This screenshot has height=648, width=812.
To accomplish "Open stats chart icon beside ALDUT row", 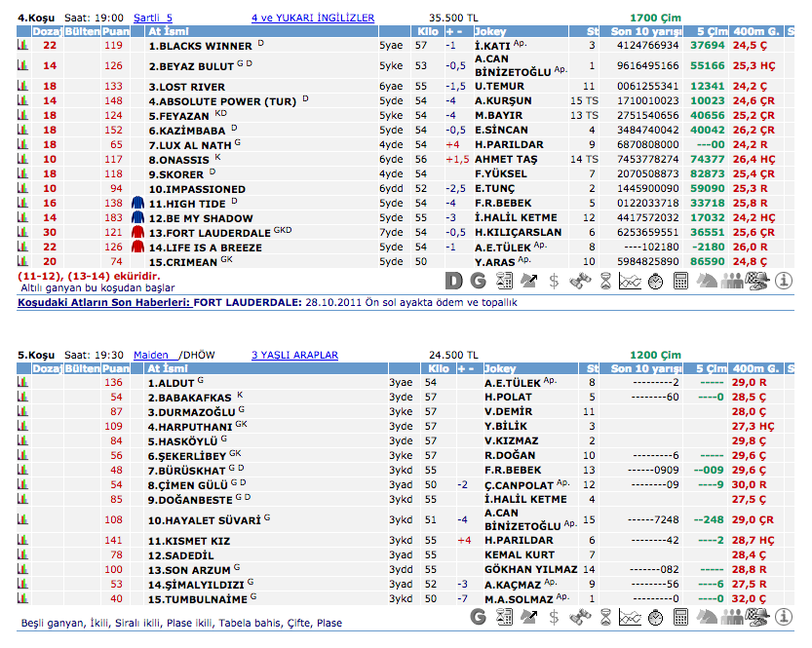I will tap(22, 383).
